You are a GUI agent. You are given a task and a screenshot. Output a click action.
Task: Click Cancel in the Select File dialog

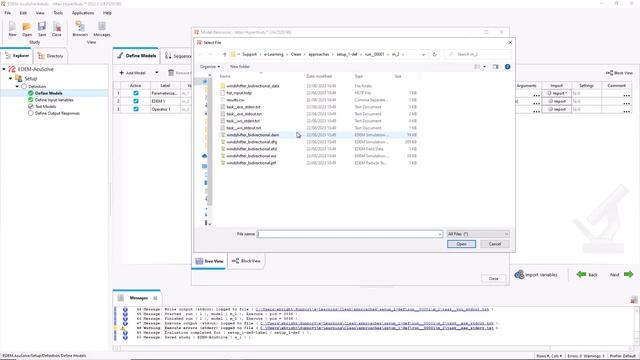click(x=495, y=244)
